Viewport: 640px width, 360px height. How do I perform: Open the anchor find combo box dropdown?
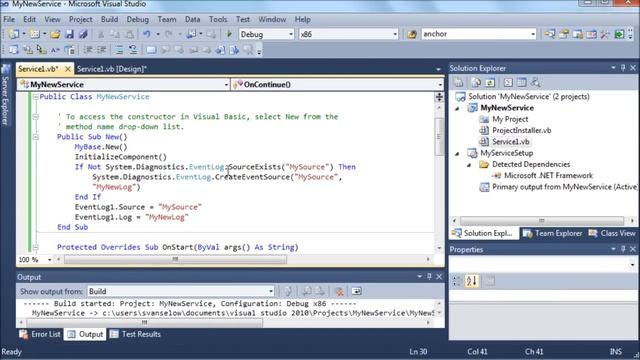click(533, 34)
